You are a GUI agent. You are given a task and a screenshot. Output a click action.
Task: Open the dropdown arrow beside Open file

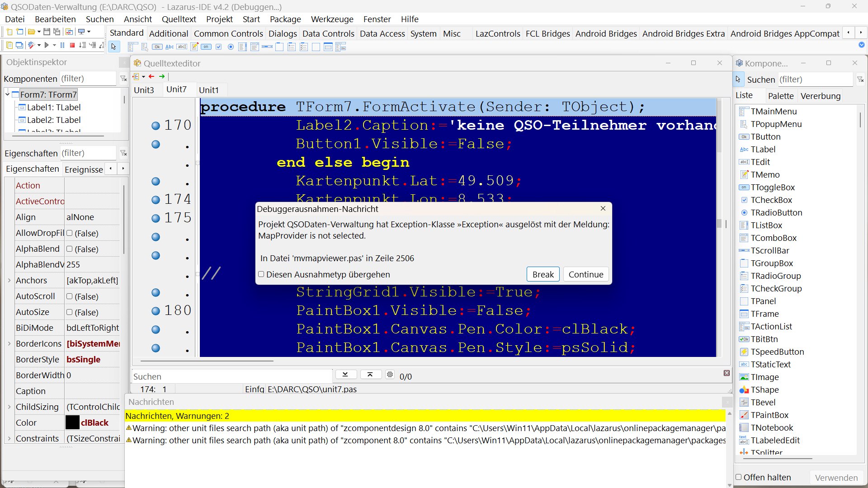click(x=39, y=32)
